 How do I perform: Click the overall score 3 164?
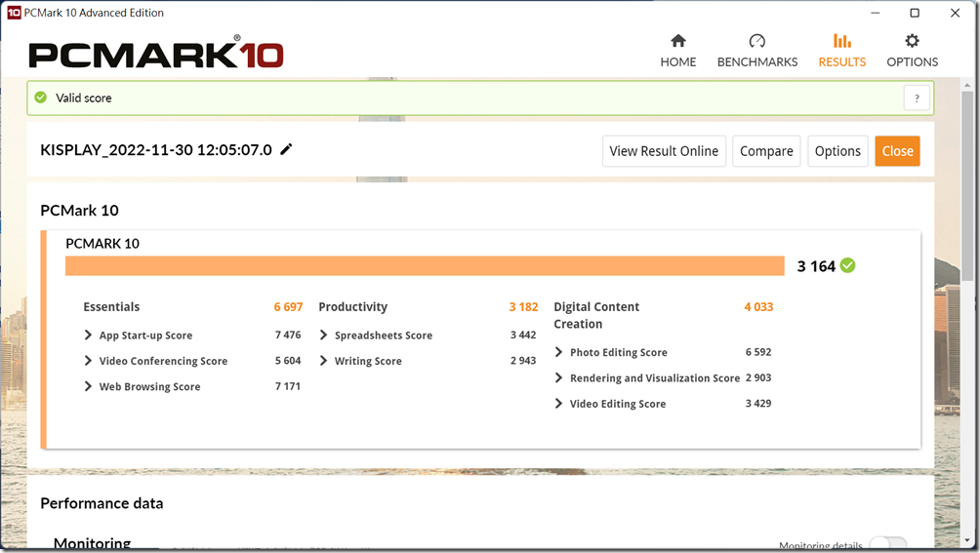click(816, 266)
